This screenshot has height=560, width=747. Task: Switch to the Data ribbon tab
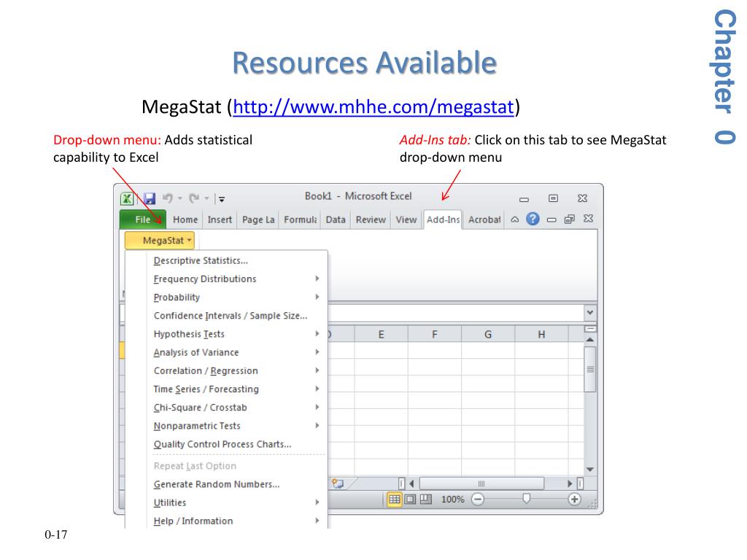click(x=336, y=219)
